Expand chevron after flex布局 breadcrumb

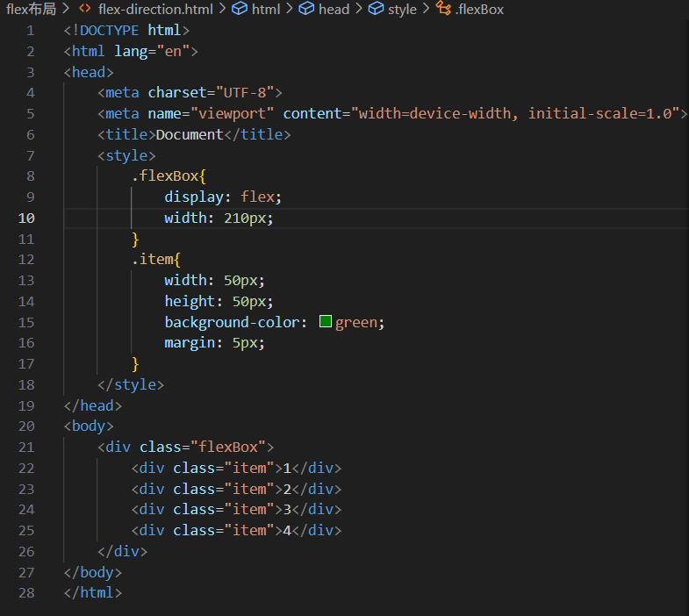pyautogui.click(x=66, y=9)
